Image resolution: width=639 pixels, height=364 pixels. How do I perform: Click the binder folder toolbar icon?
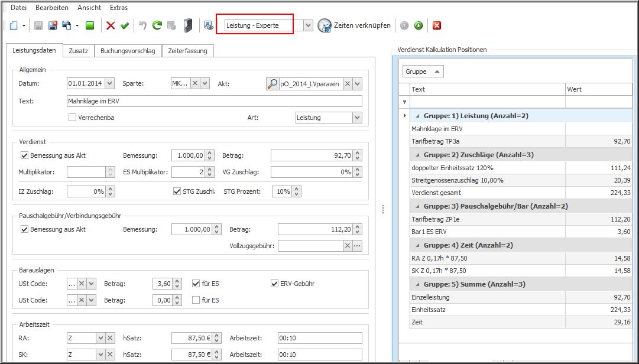tap(188, 25)
